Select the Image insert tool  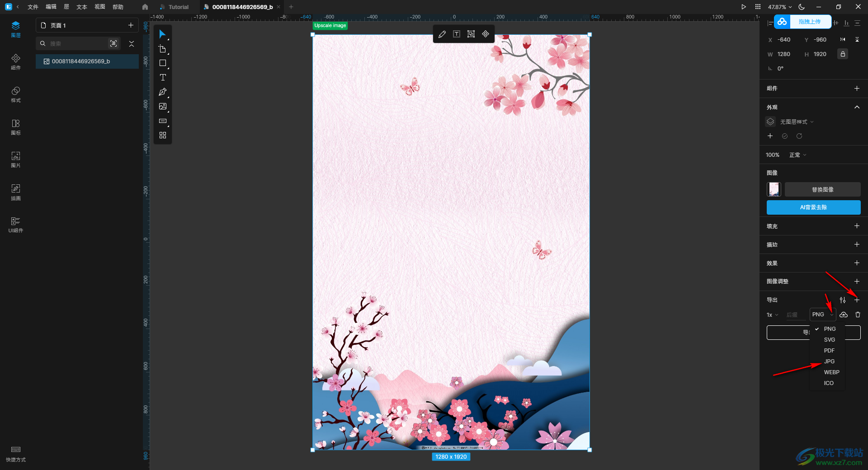coord(163,107)
